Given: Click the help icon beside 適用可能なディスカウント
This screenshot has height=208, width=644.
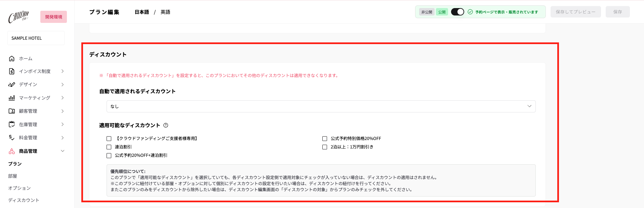Looking at the screenshot, I should click(166, 125).
